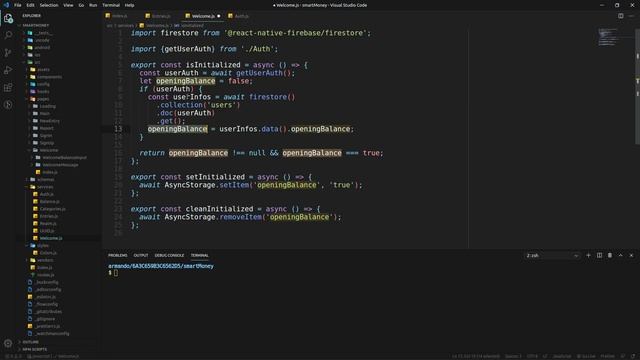Maximize the terminal panel with caret icon

[620, 255]
